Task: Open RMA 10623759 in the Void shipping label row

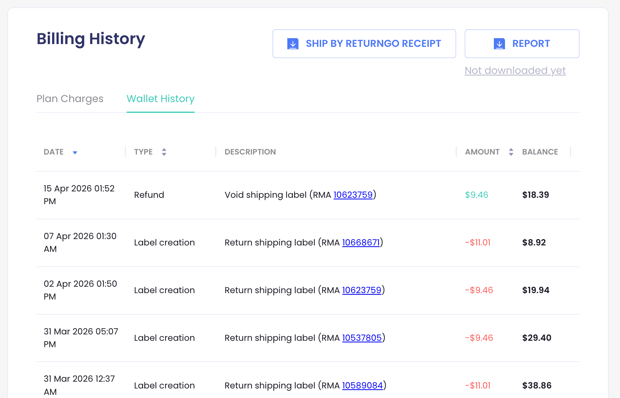Action: click(353, 195)
